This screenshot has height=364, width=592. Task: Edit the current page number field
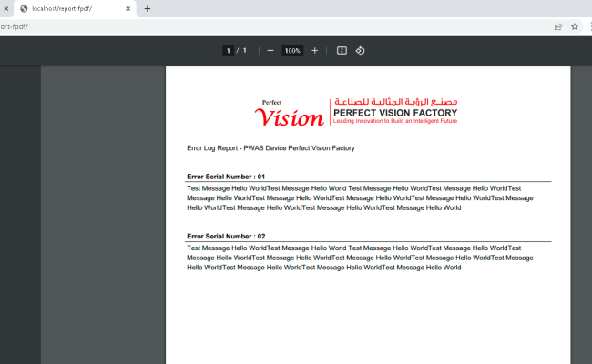[x=228, y=51]
